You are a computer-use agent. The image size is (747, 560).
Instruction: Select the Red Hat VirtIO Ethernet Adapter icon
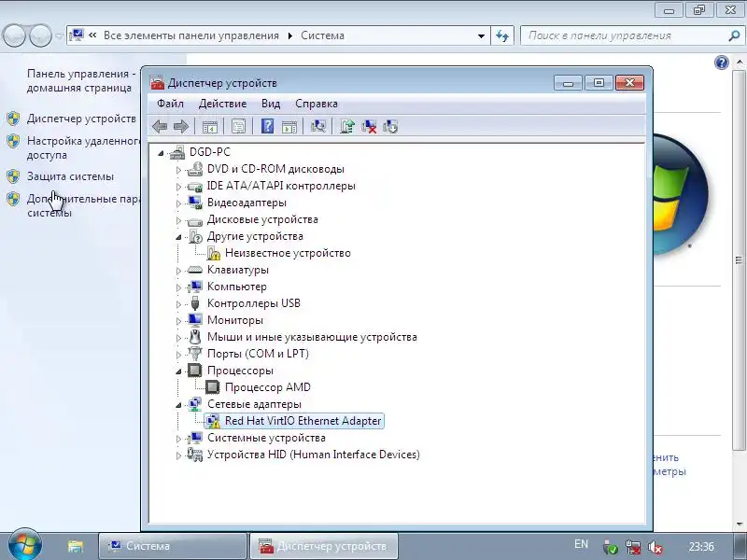(213, 421)
